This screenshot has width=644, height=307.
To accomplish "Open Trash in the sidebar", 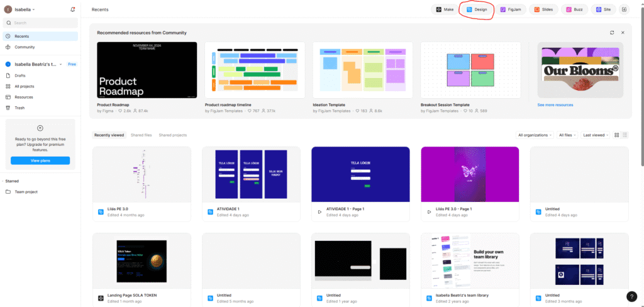I will 20,108.
